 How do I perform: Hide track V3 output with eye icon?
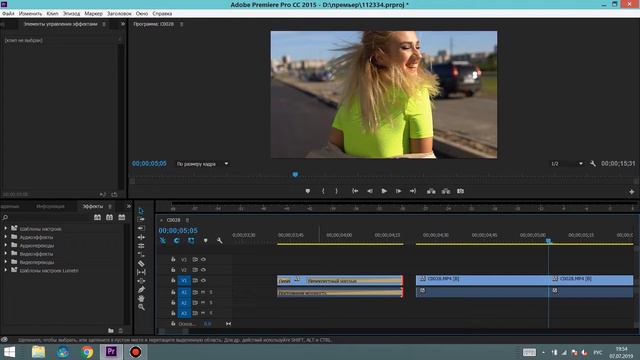coord(203,260)
